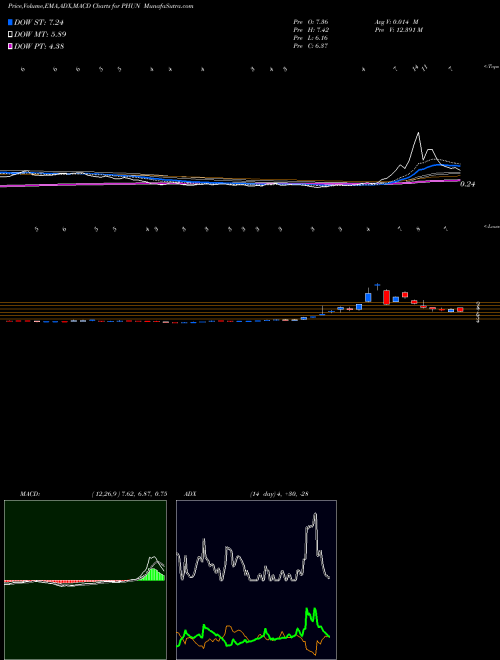The height and width of the screenshot is (660, 500).
Task: Open the MACD indicator chart thumbnail
Action: pyautogui.click(x=85, y=580)
